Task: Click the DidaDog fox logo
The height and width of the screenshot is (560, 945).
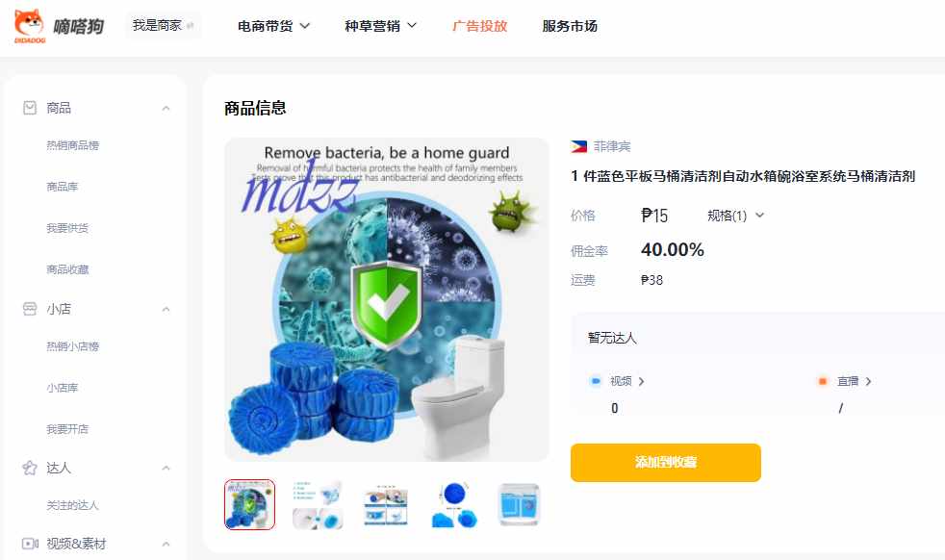Action: pyautogui.click(x=30, y=26)
